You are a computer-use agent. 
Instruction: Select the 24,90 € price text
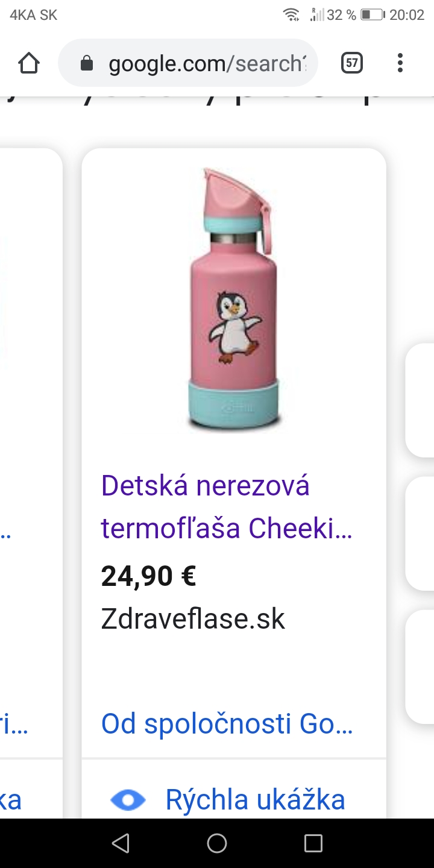pyautogui.click(x=148, y=576)
